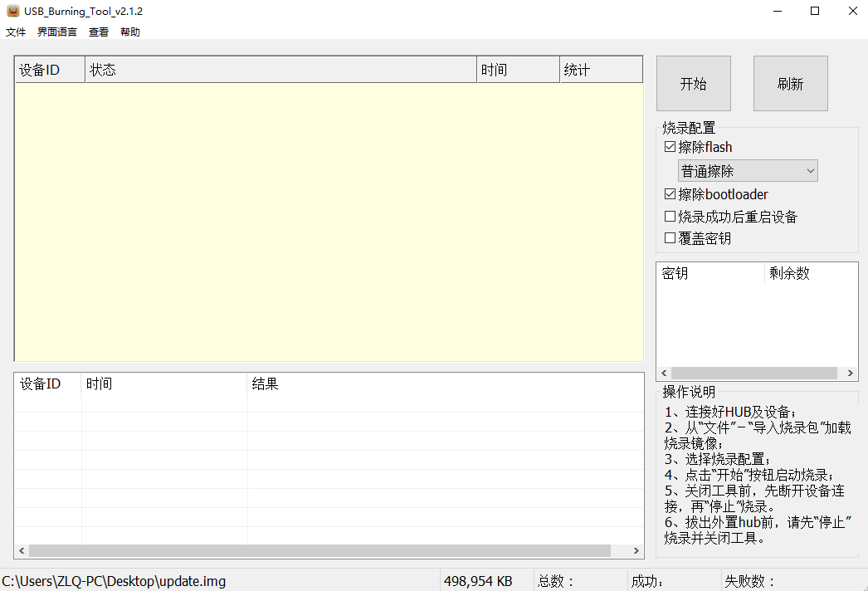Enable 烧录成功后重启设备 checkbox
The height and width of the screenshot is (591, 868).
coord(671,217)
